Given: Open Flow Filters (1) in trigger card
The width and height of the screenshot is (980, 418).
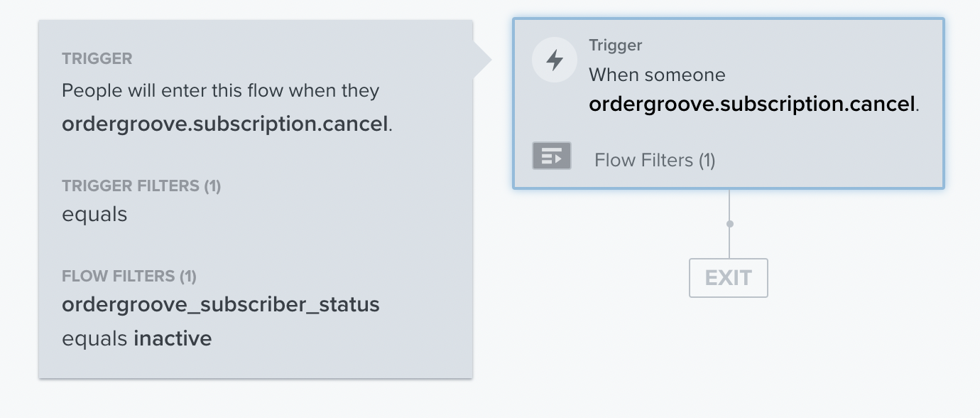Looking at the screenshot, I should point(654,160).
